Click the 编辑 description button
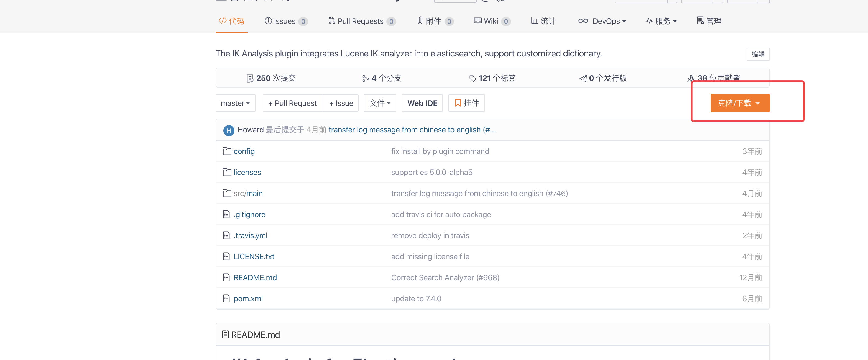The image size is (868, 360). 757,54
